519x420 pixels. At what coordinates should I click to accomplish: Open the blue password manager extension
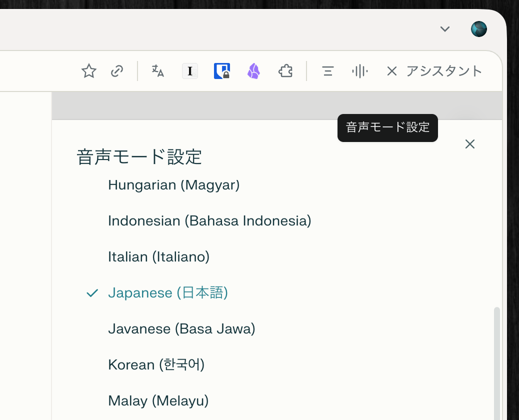click(x=221, y=71)
